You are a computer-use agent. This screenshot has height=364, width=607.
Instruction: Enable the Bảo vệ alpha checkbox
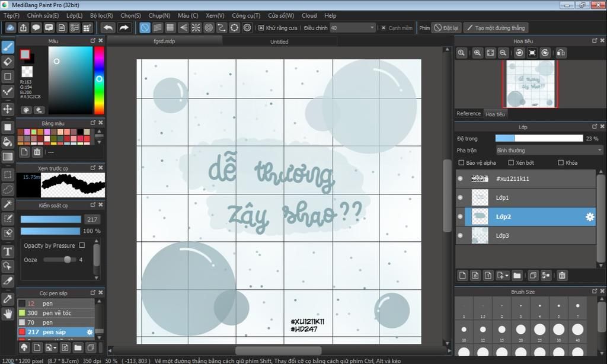tap(461, 162)
